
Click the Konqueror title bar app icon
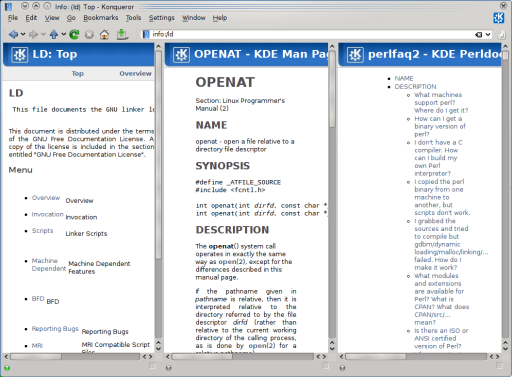pos(8,6)
